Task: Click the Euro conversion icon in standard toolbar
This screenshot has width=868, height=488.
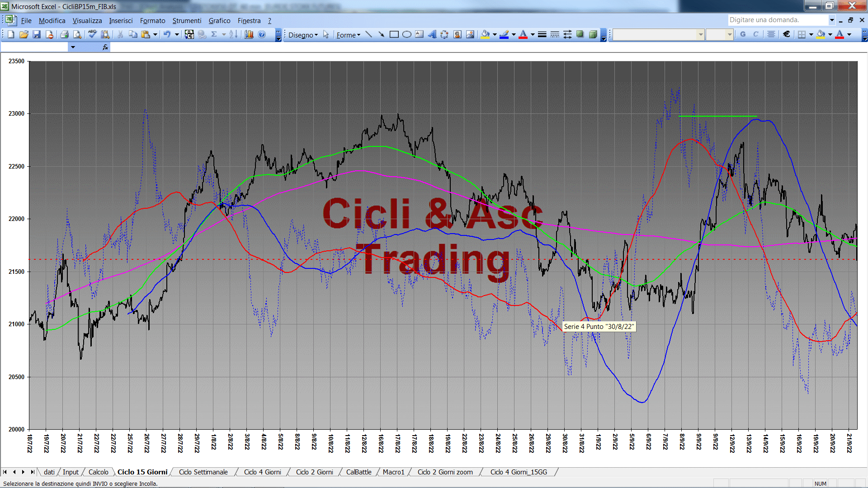Action: click(189, 34)
